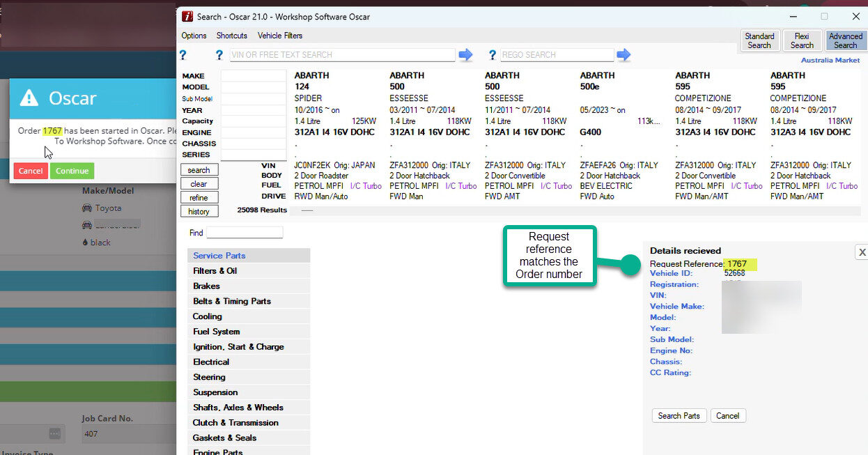This screenshot has width=868, height=455.
Task: Select Cooling category
Action: [249, 316]
